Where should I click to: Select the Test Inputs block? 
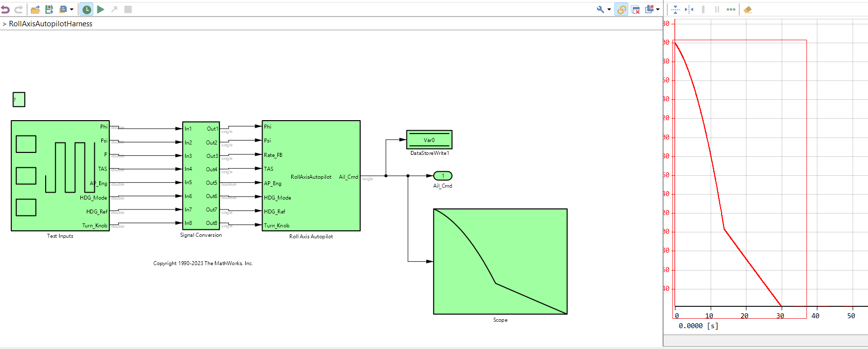point(60,176)
